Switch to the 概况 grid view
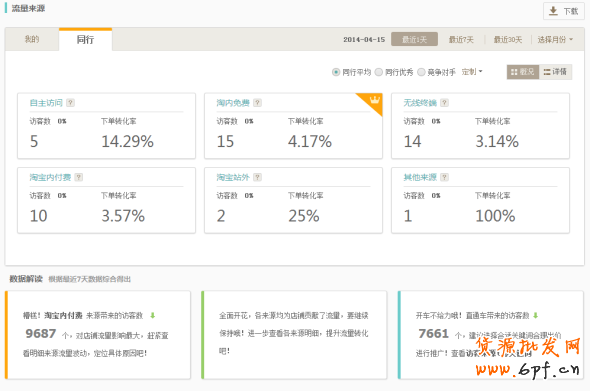590x391 pixels. [x=523, y=72]
